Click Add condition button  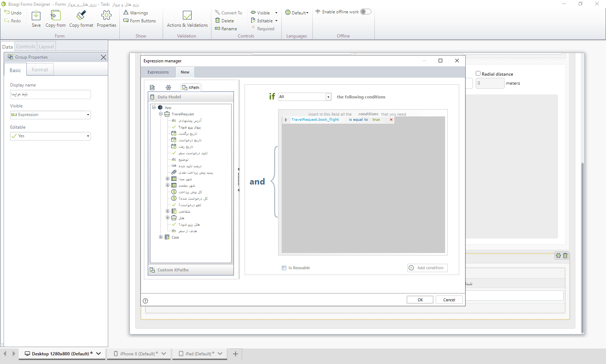pos(427,268)
